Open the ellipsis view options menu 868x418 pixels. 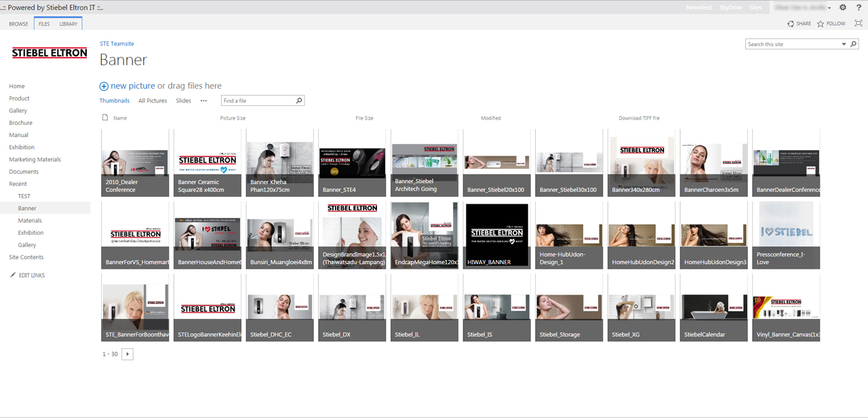click(x=203, y=100)
